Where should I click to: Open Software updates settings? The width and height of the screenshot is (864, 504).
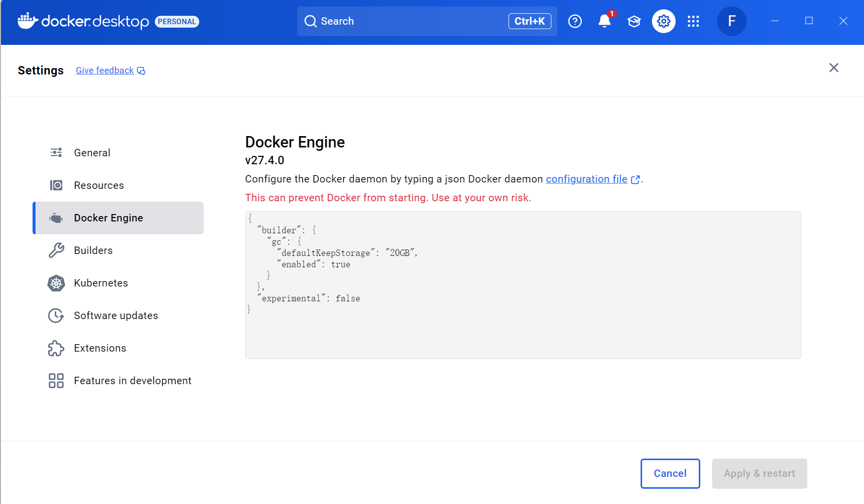point(118,316)
